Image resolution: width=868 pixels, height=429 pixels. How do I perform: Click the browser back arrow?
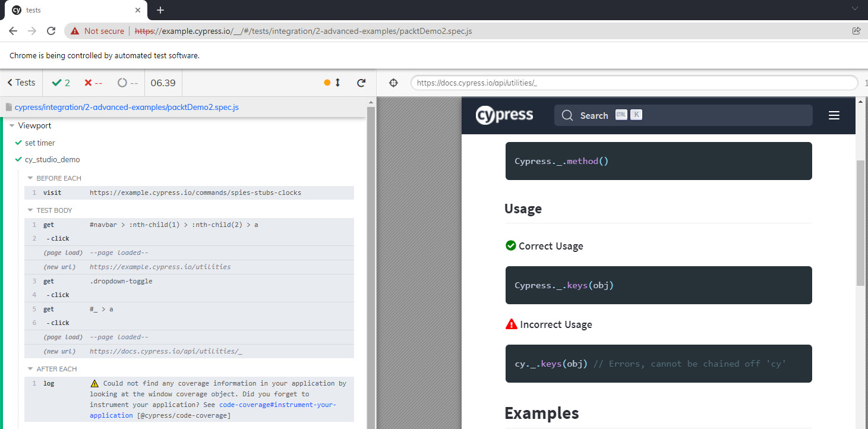pos(13,31)
